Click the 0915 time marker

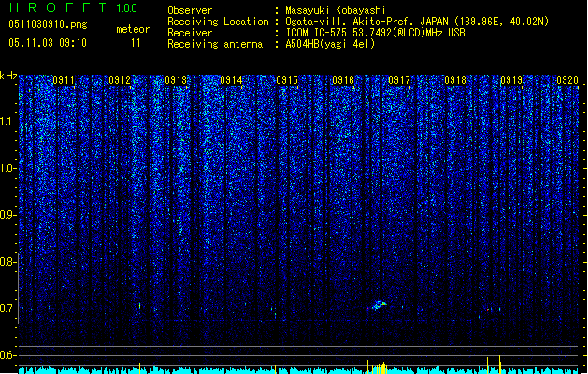point(287,80)
